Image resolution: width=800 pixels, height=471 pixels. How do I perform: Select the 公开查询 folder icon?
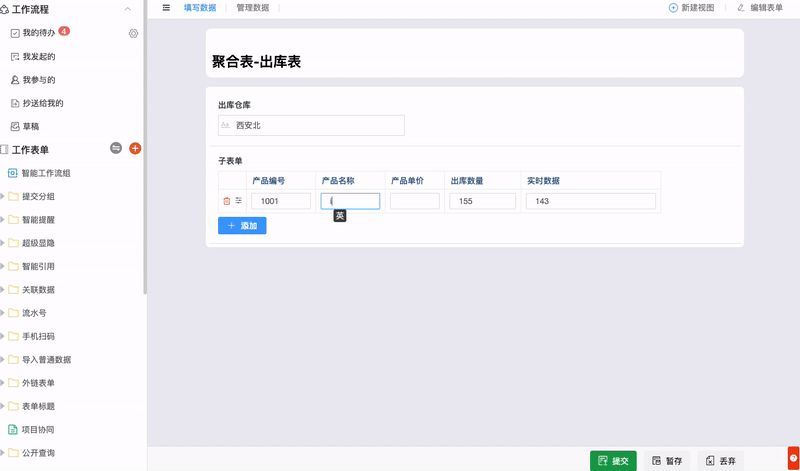[13, 453]
